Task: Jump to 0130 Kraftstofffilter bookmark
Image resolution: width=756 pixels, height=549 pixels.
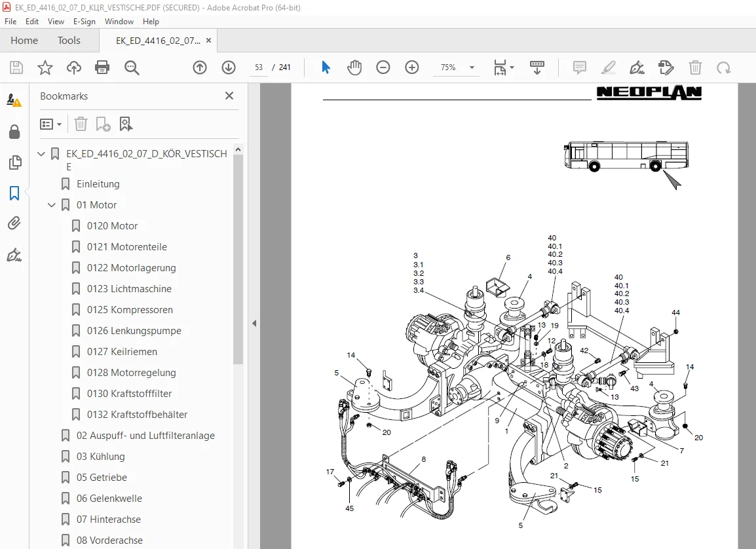Action: (x=129, y=394)
